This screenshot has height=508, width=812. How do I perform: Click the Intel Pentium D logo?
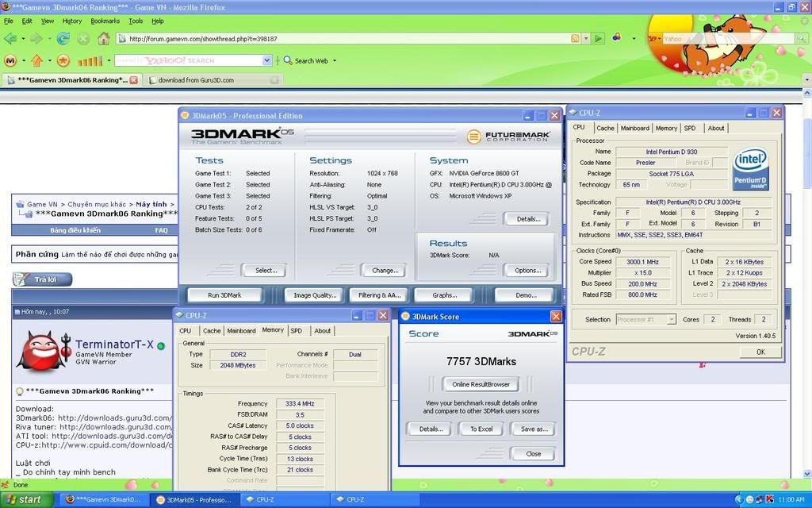(750, 168)
